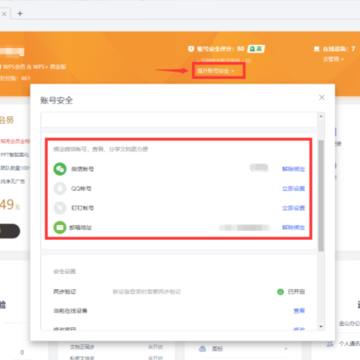Click 解除绑定 for WeChat account
360x360 pixels.
293,169
